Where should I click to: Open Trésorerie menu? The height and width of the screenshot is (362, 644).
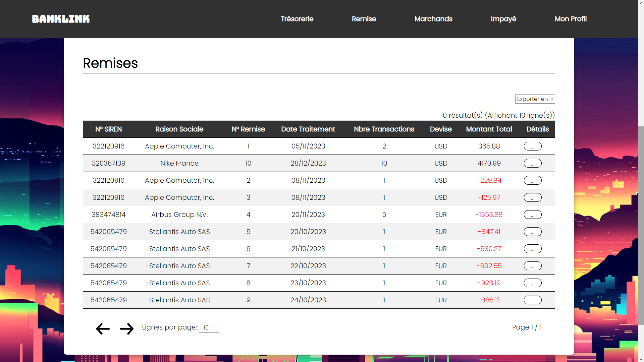click(x=297, y=19)
